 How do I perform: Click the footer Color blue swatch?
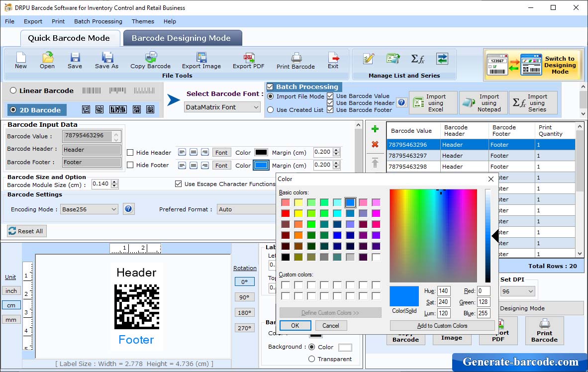(x=261, y=165)
